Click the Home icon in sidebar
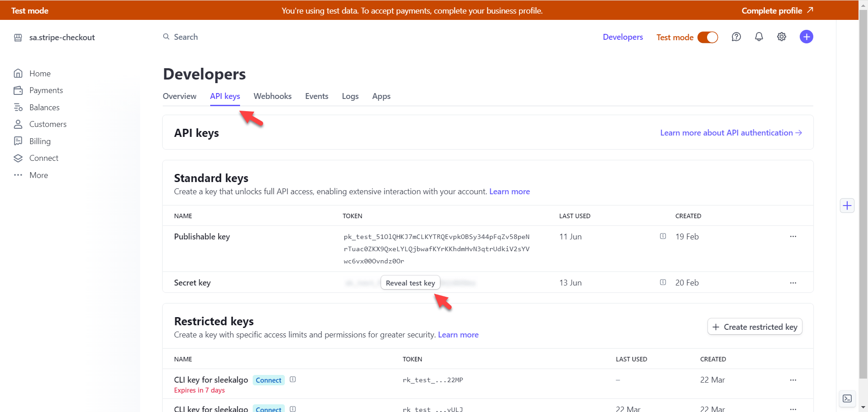This screenshot has width=868, height=412. (x=18, y=73)
